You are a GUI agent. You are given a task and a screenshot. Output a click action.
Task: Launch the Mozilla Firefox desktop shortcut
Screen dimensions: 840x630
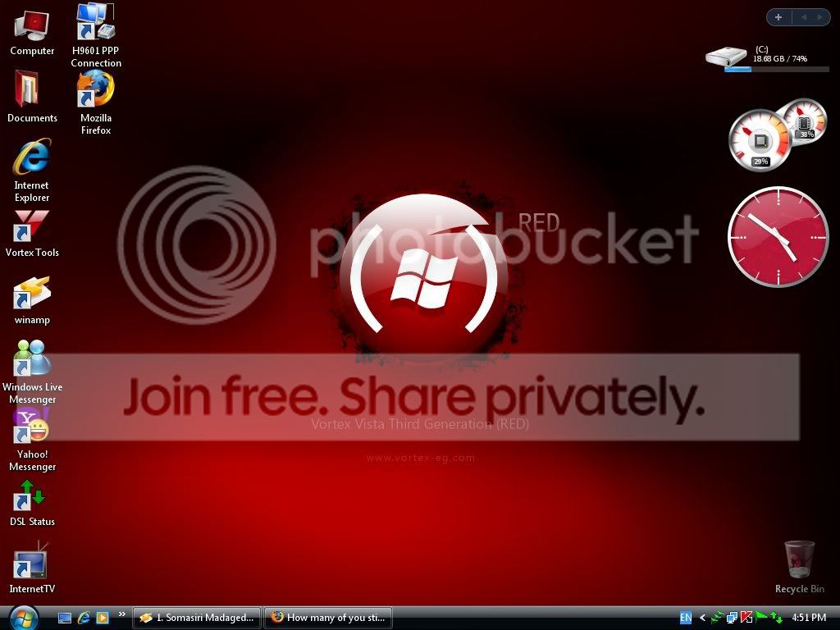coord(96,103)
